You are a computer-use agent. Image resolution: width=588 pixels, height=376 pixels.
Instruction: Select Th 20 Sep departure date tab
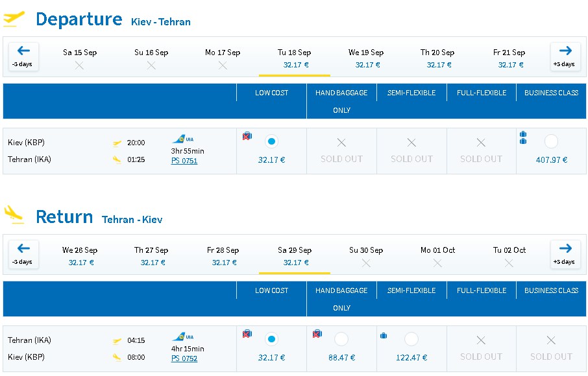coord(437,58)
